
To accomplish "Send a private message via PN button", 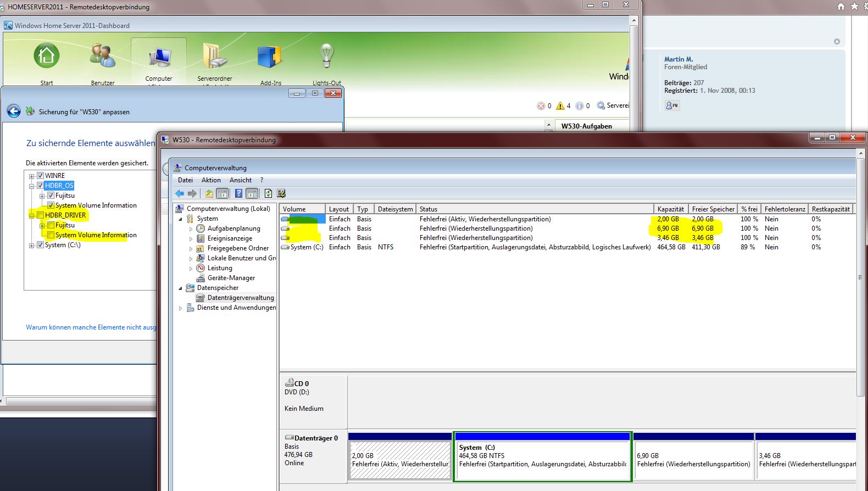I will point(672,105).
